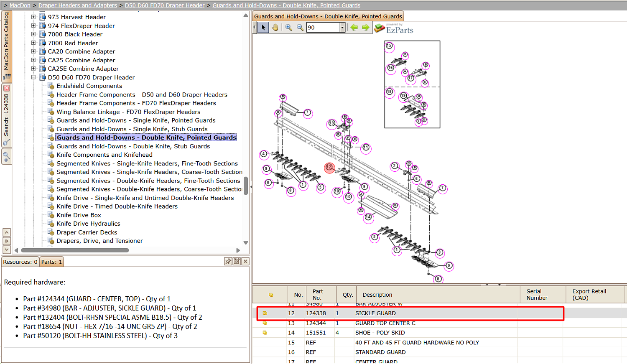
Task: Zoom out of the parts diagram
Action: (300, 28)
